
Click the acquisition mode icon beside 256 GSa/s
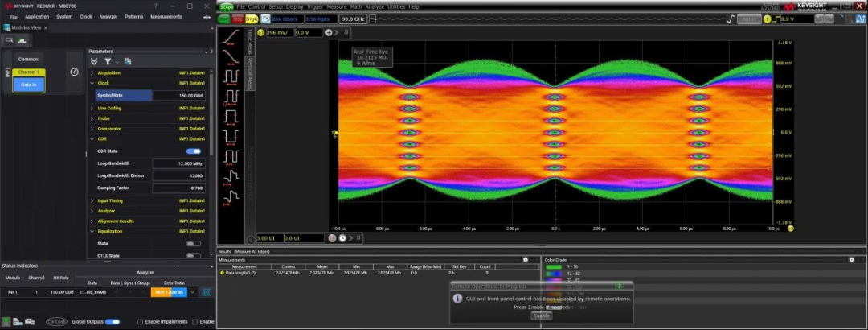265,19
